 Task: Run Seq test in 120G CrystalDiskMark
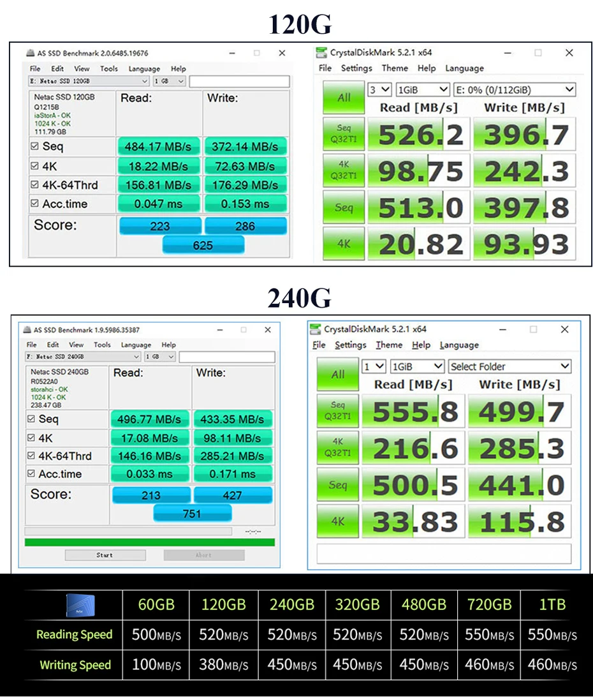[x=344, y=207]
